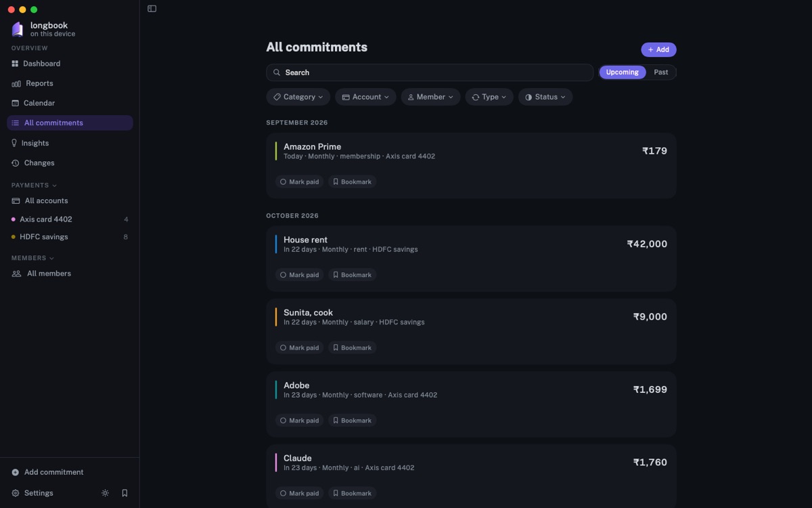Collapse the Members section
The width and height of the screenshot is (812, 508).
tap(32, 258)
